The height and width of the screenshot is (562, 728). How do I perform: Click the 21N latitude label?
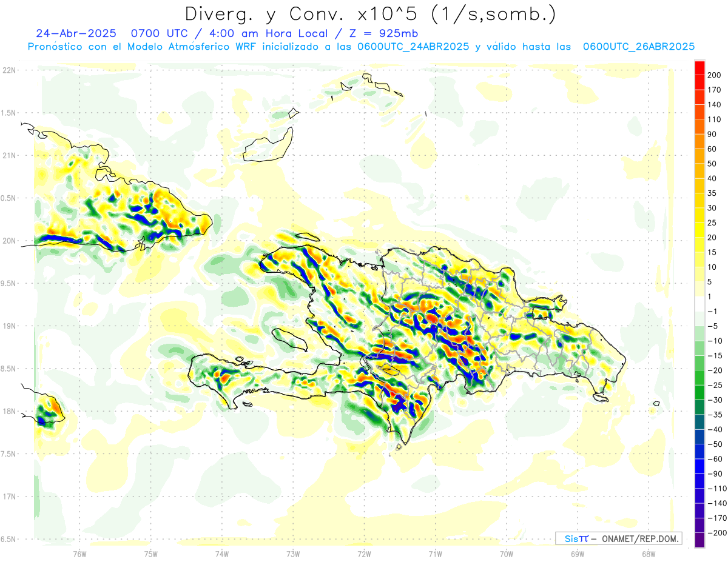(x=9, y=155)
